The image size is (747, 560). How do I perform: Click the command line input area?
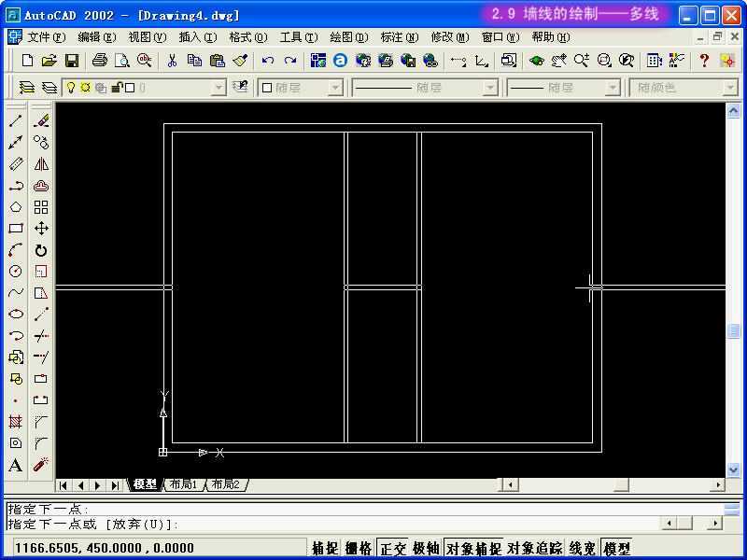(333, 525)
